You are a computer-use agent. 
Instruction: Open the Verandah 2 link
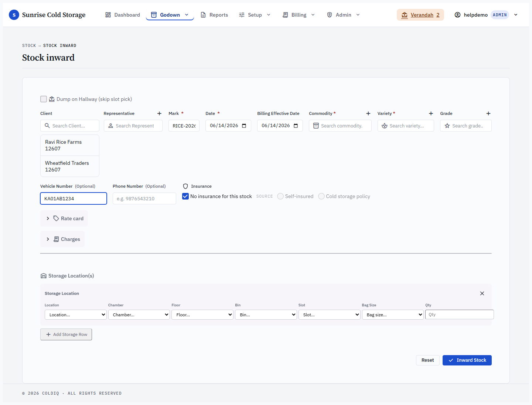point(420,15)
